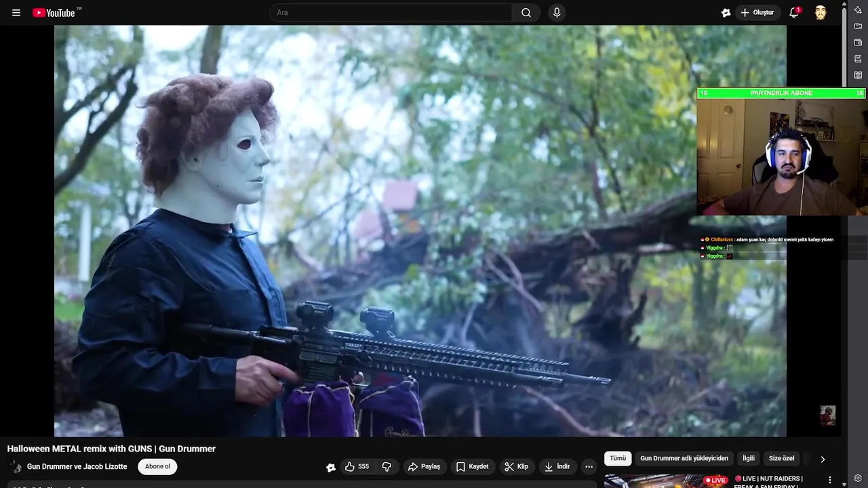
Task: Click the sparkle icon in the right sidebar
Action: (858, 9)
